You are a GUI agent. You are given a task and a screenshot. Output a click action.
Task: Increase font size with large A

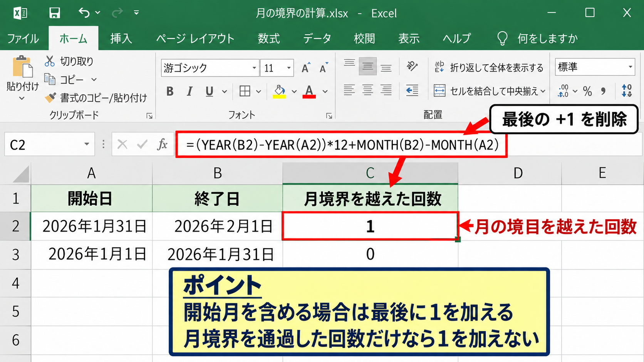(306, 68)
